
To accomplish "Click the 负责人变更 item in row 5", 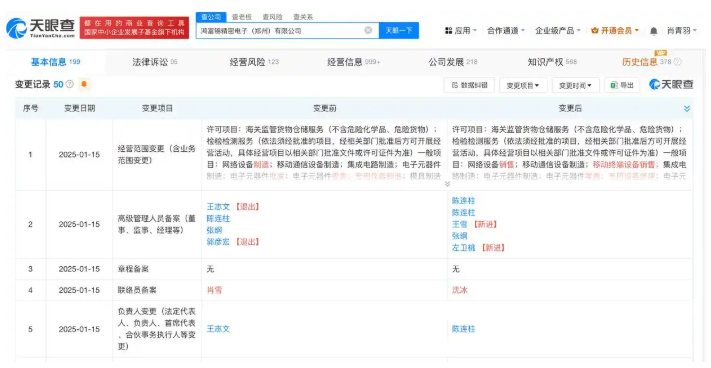I will click(x=156, y=329).
